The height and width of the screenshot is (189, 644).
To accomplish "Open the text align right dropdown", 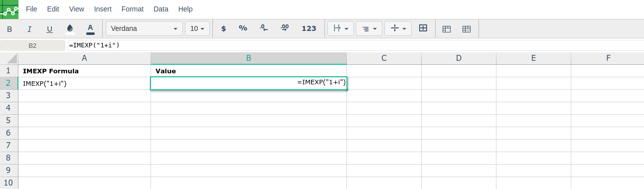I will (369, 28).
